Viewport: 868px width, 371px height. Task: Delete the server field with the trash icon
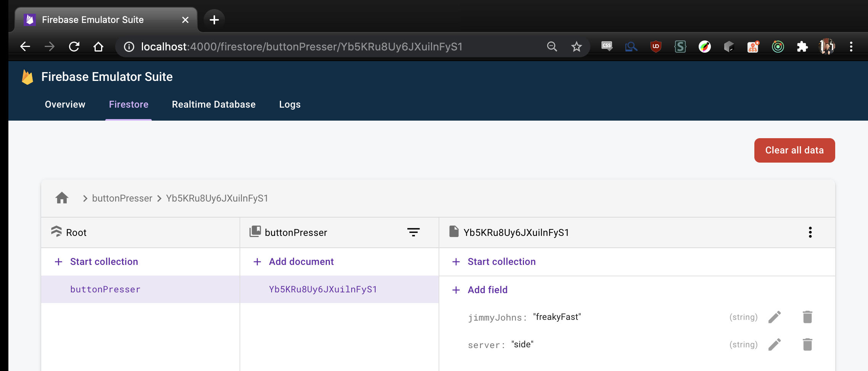[x=808, y=344]
